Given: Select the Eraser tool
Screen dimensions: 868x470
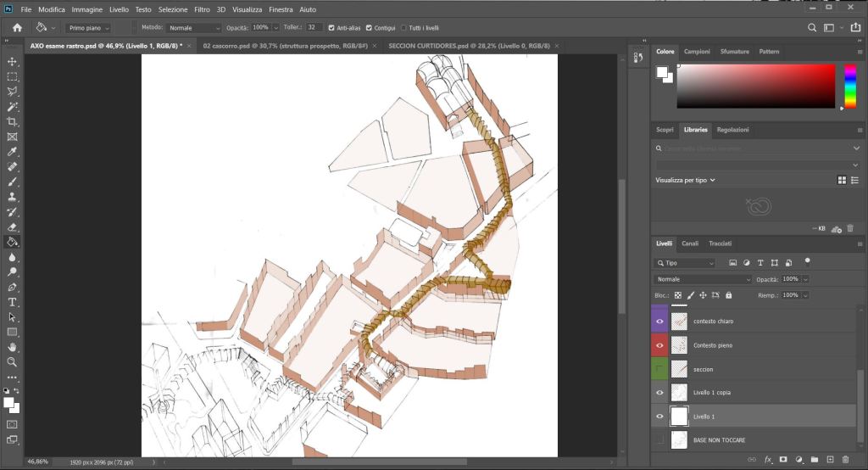Looking at the screenshot, I should coord(12,227).
